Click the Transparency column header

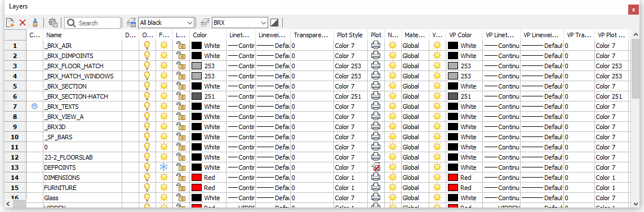[x=312, y=36]
